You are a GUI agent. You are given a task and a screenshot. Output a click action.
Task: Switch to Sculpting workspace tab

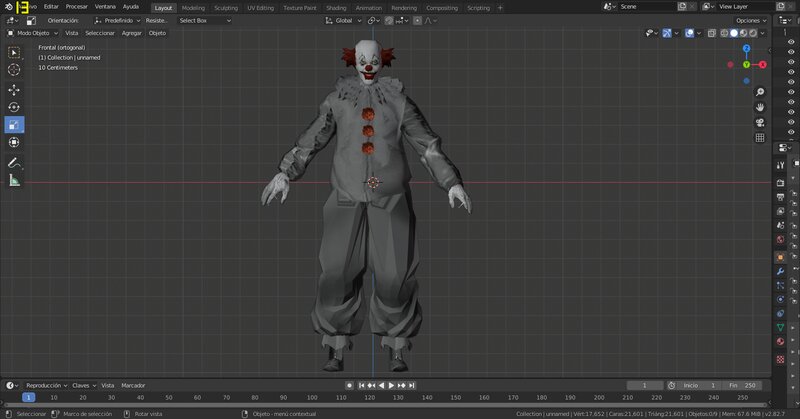(226, 8)
